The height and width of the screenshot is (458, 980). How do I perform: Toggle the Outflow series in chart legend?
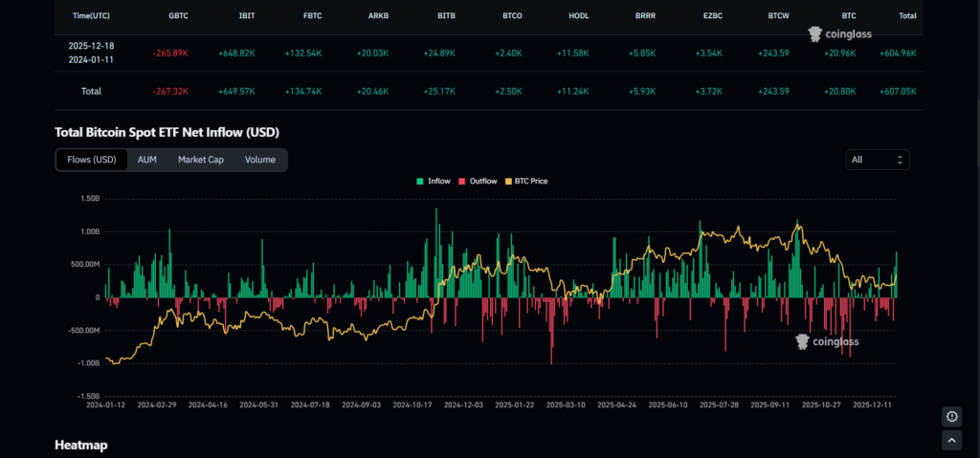(x=478, y=181)
